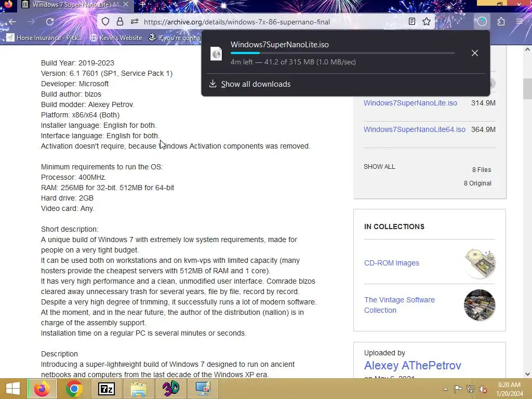Open 7-Zip from the taskbar
The width and height of the screenshot is (532, 399).
106,389
